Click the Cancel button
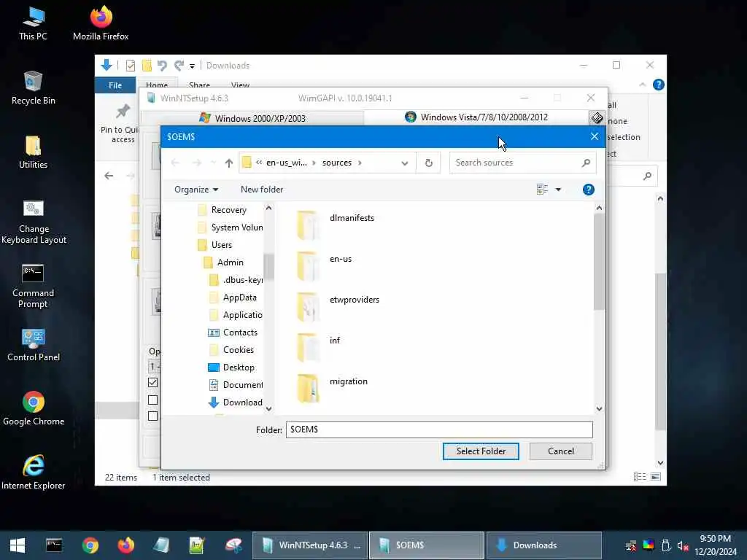Viewport: 747px width, 560px height. pyautogui.click(x=561, y=451)
